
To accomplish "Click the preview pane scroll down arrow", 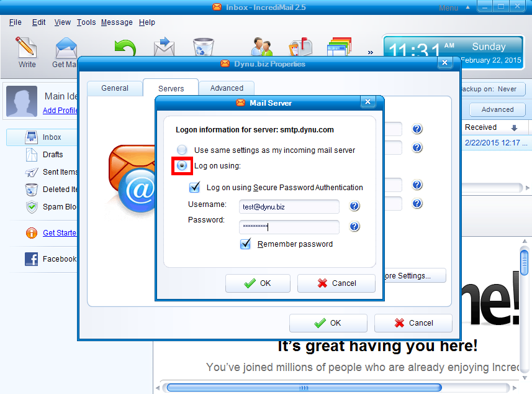I will (x=525, y=378).
